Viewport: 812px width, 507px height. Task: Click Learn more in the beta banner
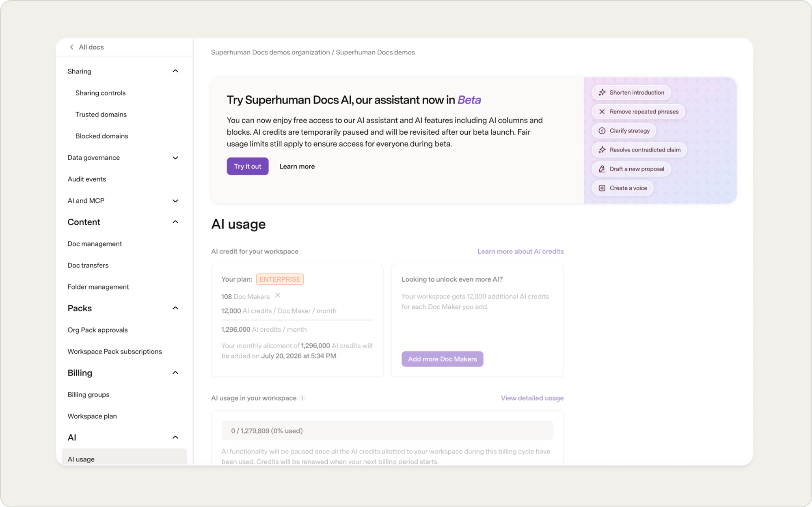tap(297, 166)
